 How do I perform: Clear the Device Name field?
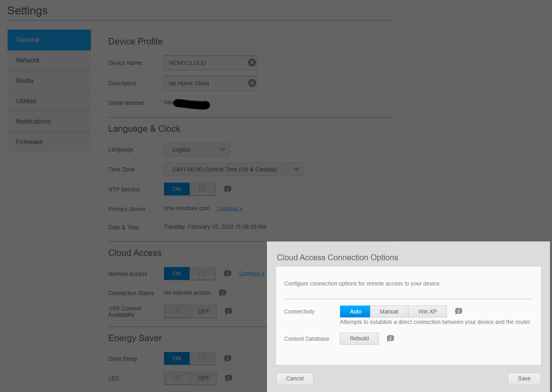coord(252,62)
